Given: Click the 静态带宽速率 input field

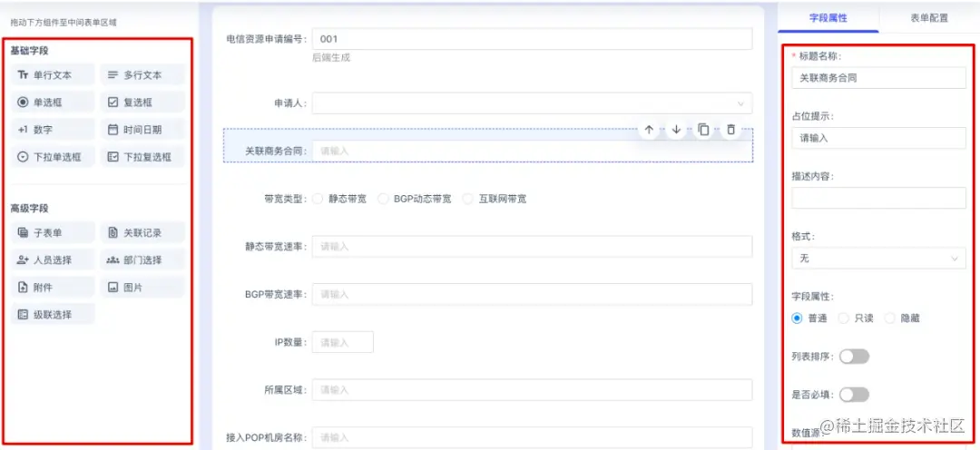Looking at the screenshot, I should click(x=532, y=246).
